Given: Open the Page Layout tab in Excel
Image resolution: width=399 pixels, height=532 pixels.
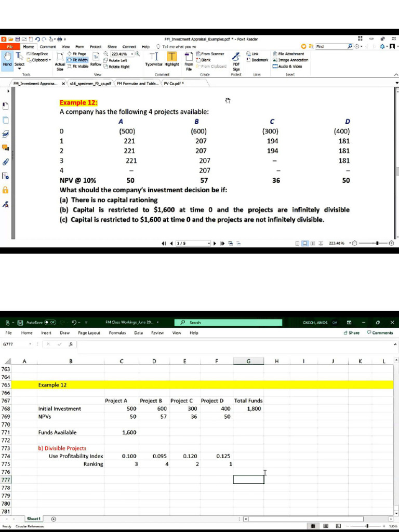Looking at the screenshot, I should tap(89, 333).
